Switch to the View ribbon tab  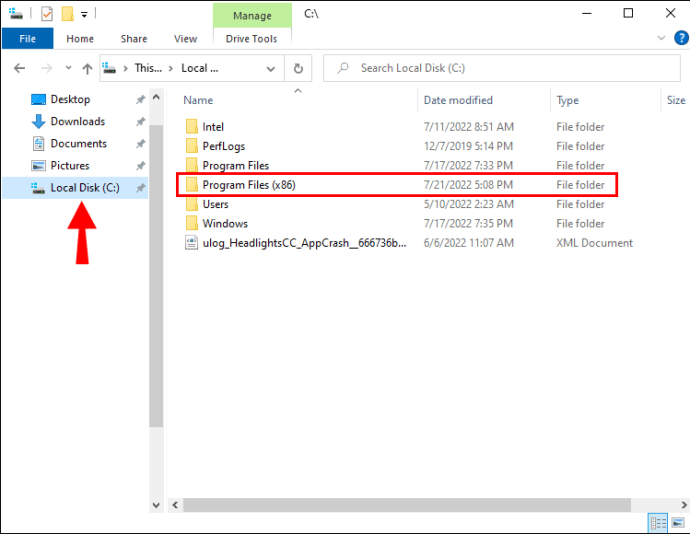pos(185,39)
